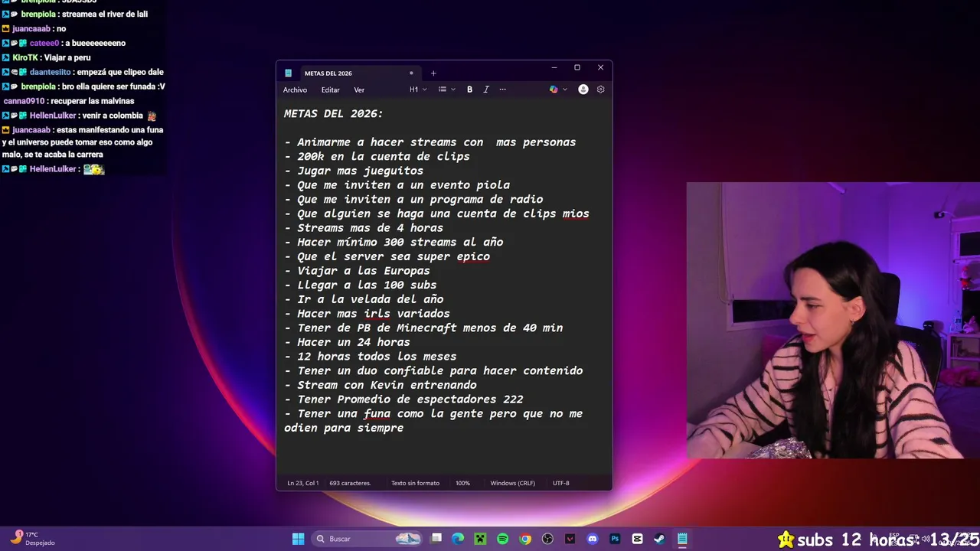Click the line 'Hacer un 24 horas'
Image resolution: width=980 pixels, height=551 pixels.
[x=347, y=342]
